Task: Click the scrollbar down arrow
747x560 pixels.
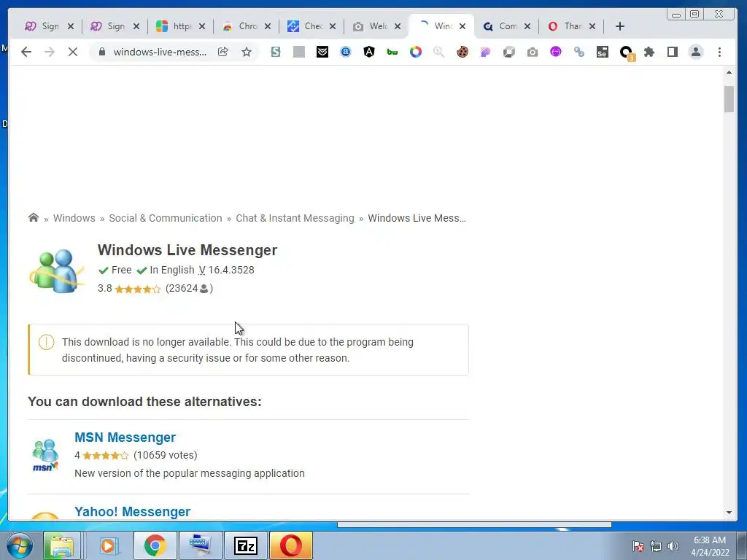Action: [x=729, y=513]
